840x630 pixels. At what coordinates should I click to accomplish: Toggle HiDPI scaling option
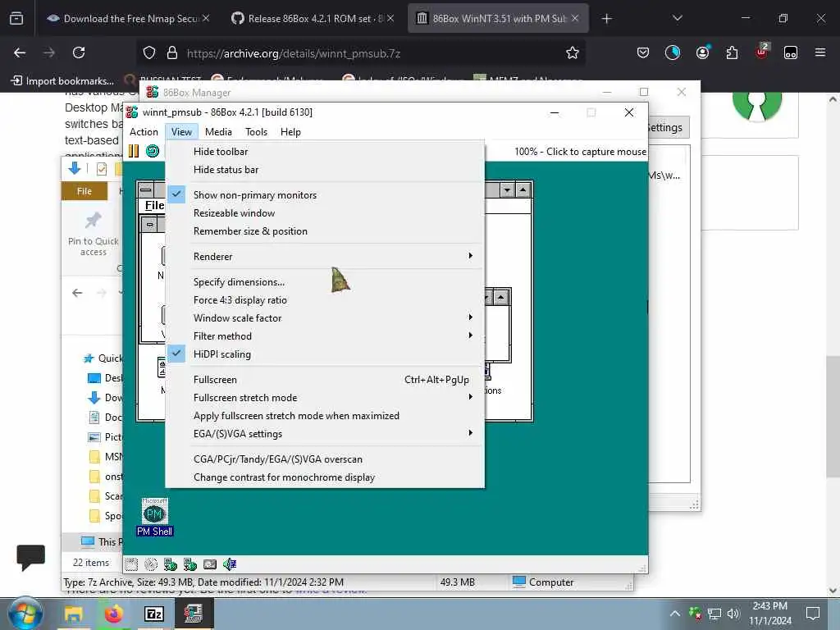coord(325,354)
